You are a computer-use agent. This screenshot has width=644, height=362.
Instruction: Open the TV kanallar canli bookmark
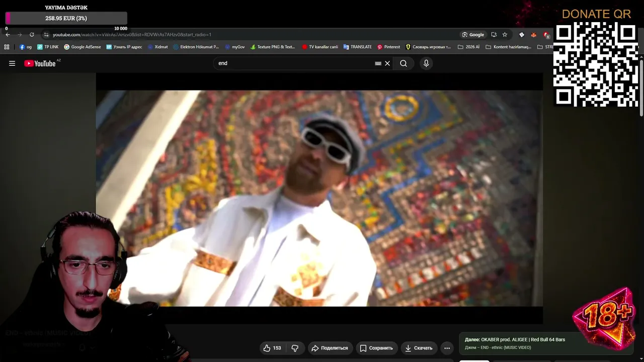[x=320, y=47]
